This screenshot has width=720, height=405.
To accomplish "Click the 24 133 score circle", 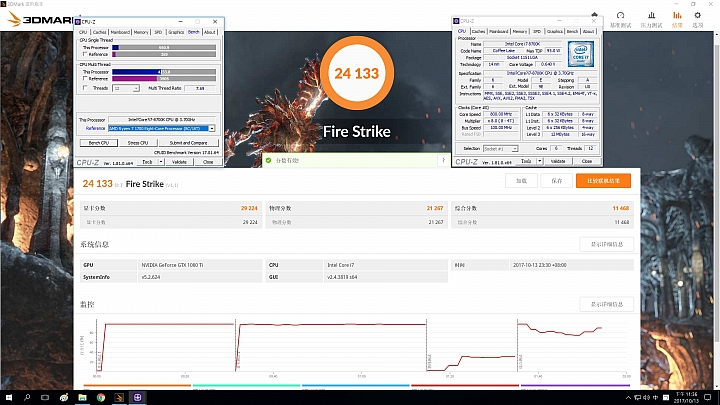I will tap(357, 73).
